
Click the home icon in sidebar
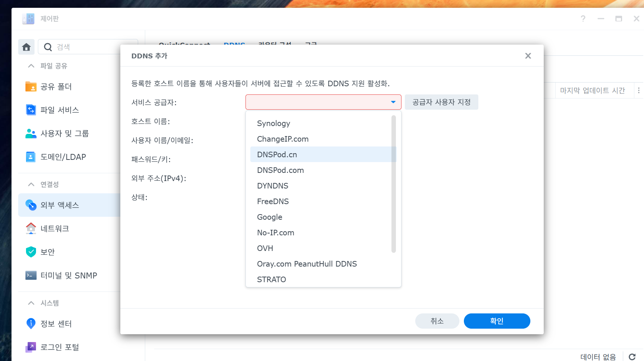click(x=26, y=47)
